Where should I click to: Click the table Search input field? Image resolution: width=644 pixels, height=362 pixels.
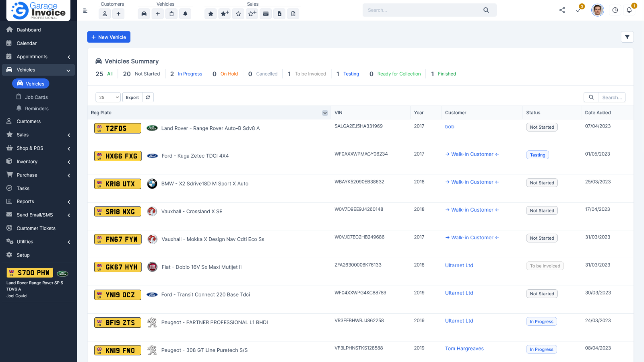(x=611, y=97)
